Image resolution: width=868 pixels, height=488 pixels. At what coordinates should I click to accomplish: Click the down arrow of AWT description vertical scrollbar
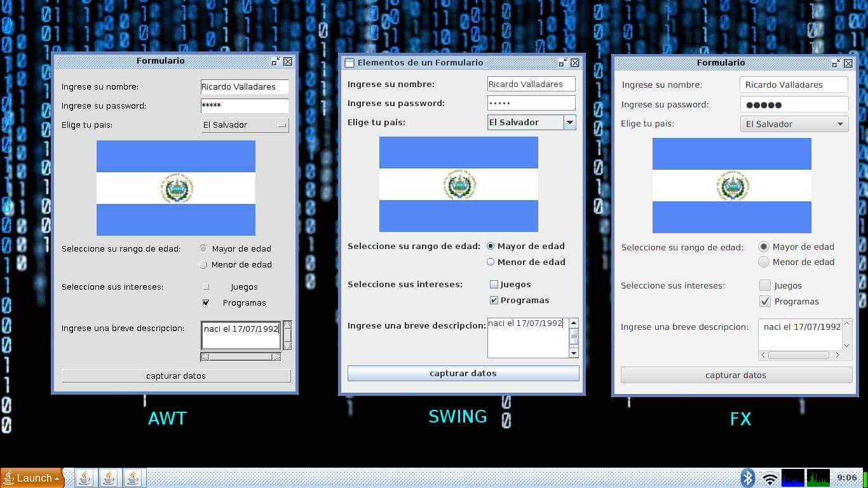(x=287, y=346)
